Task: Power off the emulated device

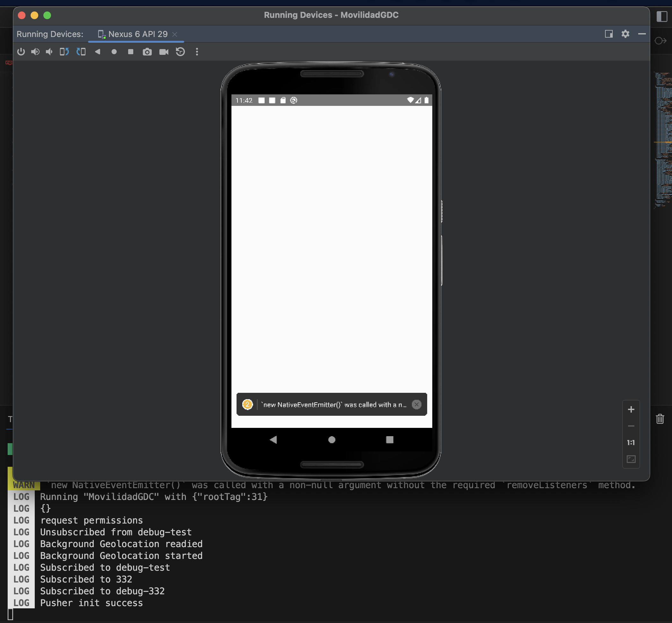Action: (x=21, y=52)
